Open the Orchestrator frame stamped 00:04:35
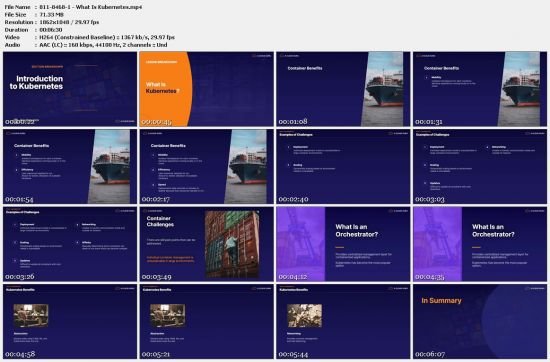550x362 pixels. coord(480,244)
